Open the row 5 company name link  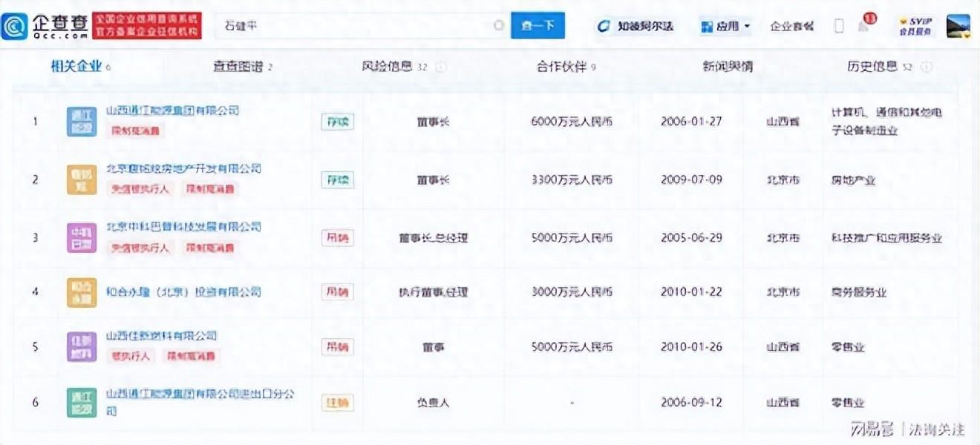coord(162,336)
